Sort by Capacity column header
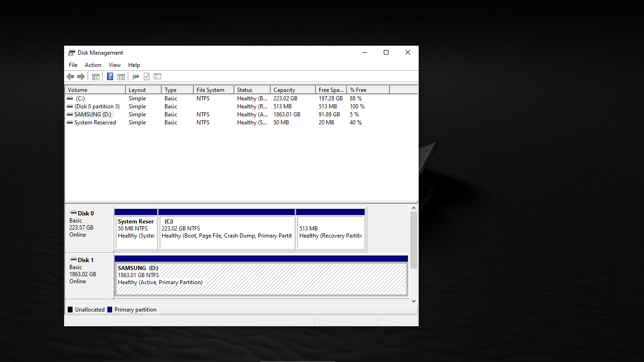Screen dimensions: 644x362 [293, 90]
